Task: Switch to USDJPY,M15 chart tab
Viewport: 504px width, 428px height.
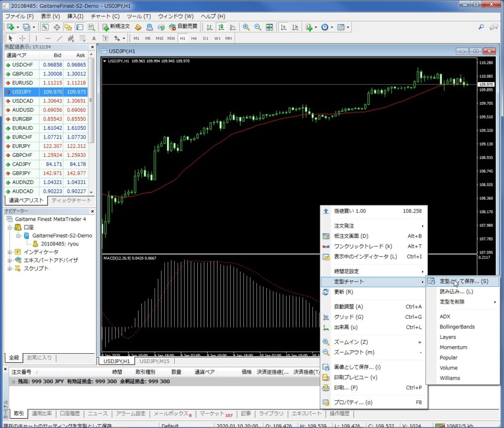Action: [x=154, y=361]
